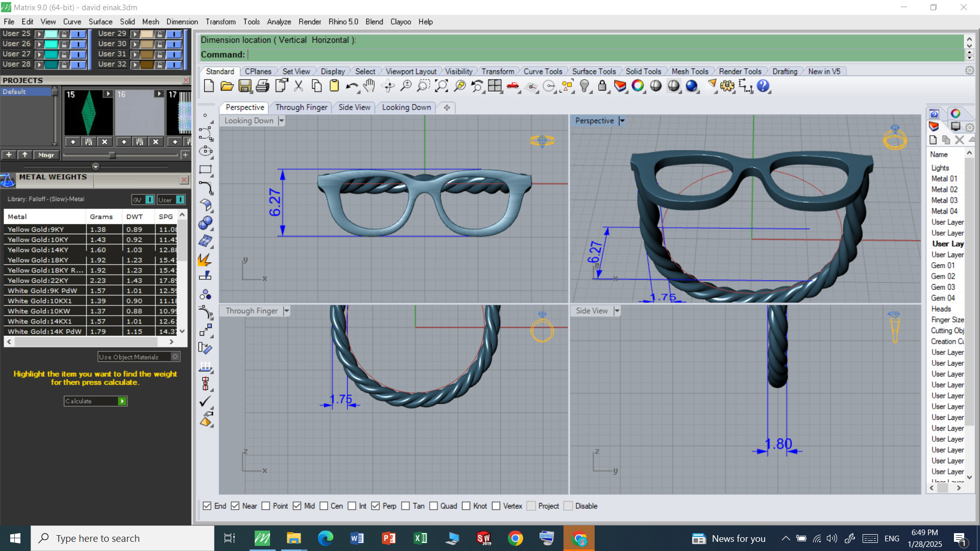Open the Perspective viewport dropdown arrow
The height and width of the screenshot is (551, 980).
click(x=622, y=120)
